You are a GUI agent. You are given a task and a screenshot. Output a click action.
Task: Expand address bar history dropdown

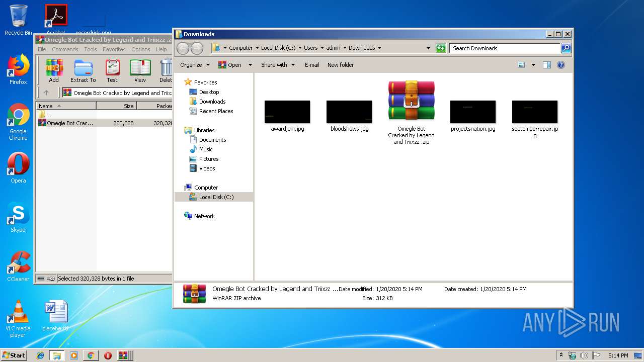tap(428, 48)
